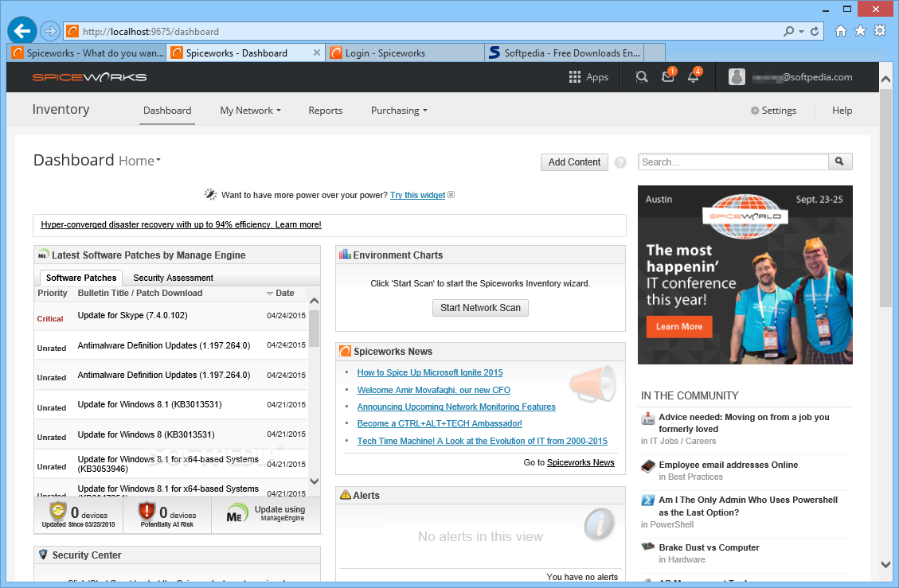Click the Spiceworks News widget icon

pyautogui.click(x=345, y=351)
